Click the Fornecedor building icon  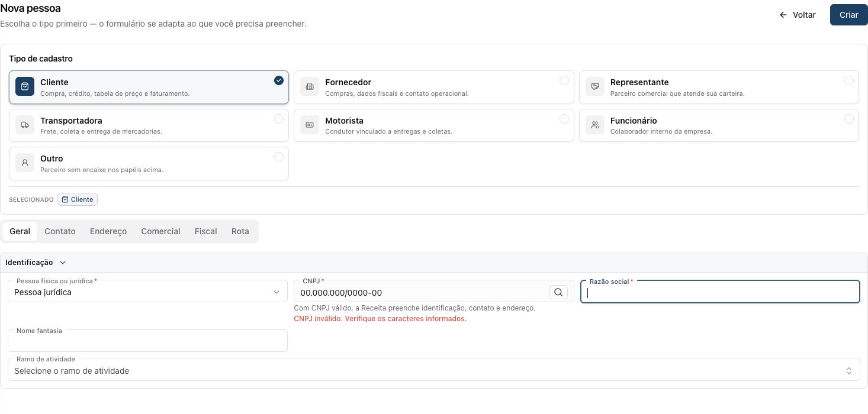coord(310,86)
